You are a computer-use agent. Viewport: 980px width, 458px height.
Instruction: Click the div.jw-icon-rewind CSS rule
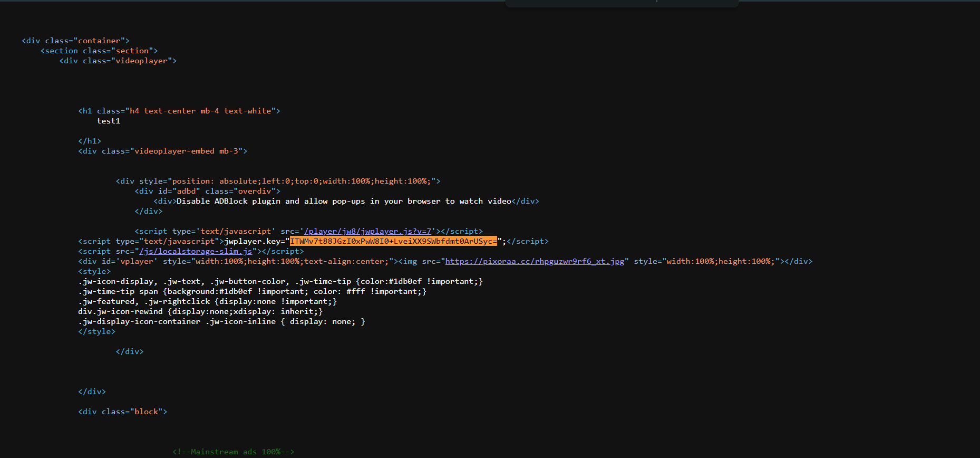(200, 311)
